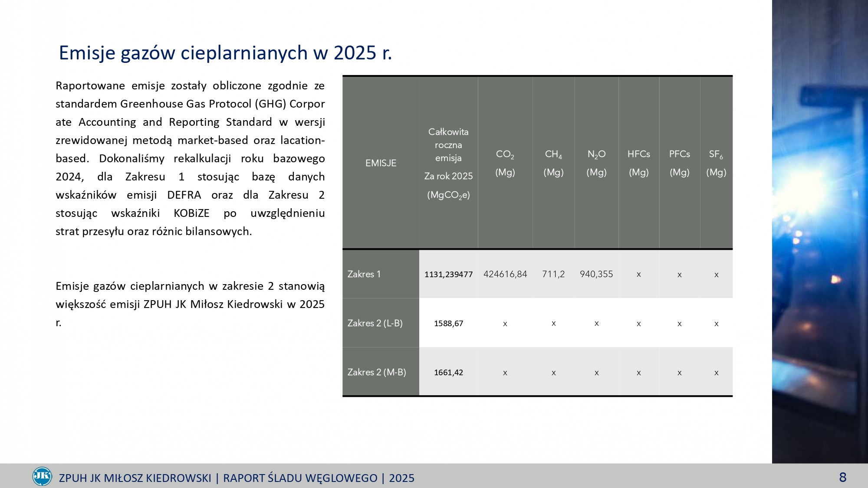This screenshot has width=868, height=488.
Task: Click the 1588,67 location-based value
Action: [448, 324]
